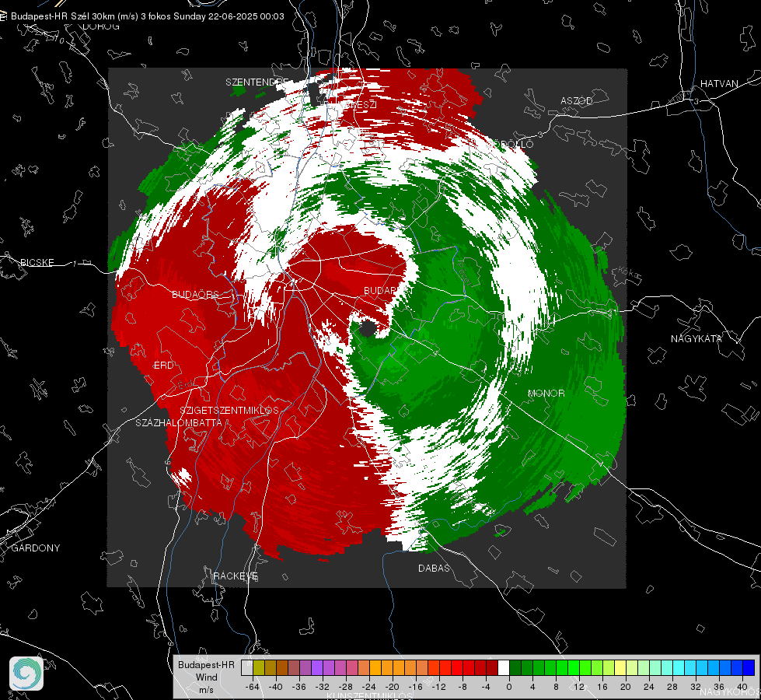Click the GÖDÖLLŐ city label
761x700 pixels.
click(510, 144)
